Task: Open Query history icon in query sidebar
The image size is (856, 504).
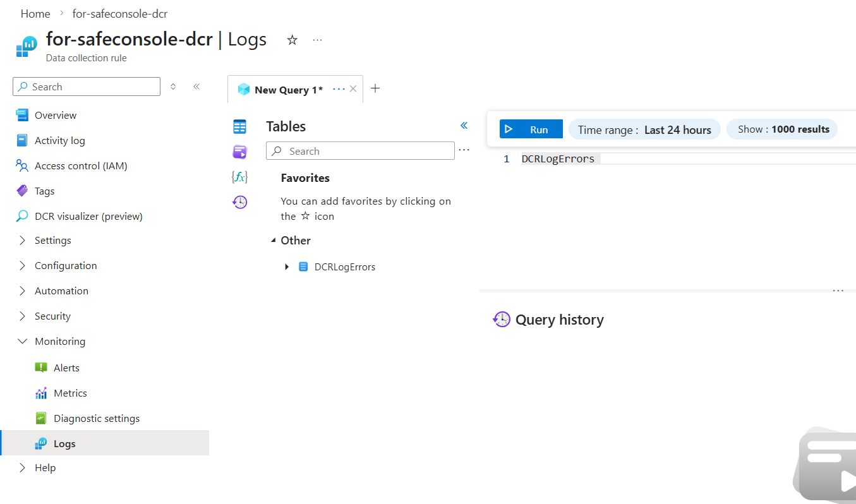Action: (x=239, y=202)
